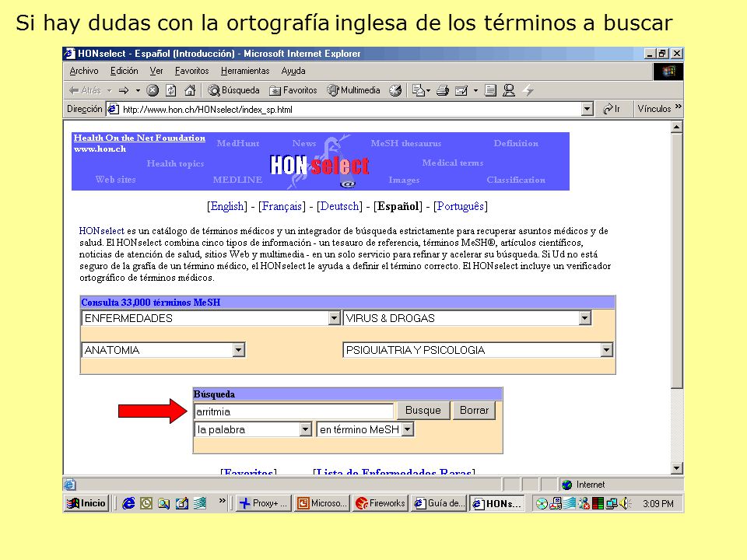Click the HONs... taskbar button
This screenshot has height=560, width=747.
click(497, 503)
